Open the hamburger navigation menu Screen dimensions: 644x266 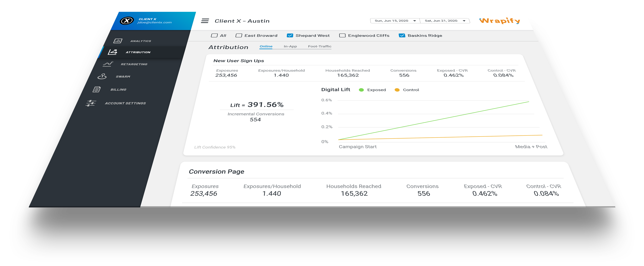click(205, 21)
